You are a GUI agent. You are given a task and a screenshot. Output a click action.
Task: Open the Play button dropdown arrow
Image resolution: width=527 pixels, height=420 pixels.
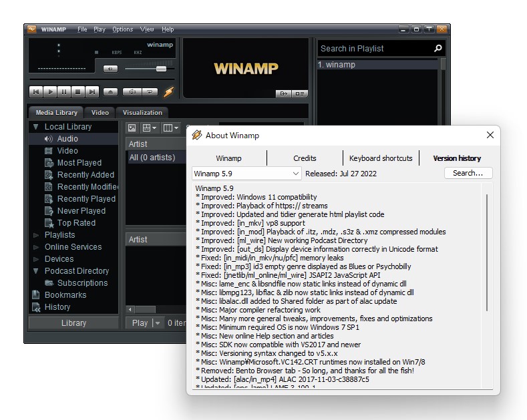tap(157, 323)
